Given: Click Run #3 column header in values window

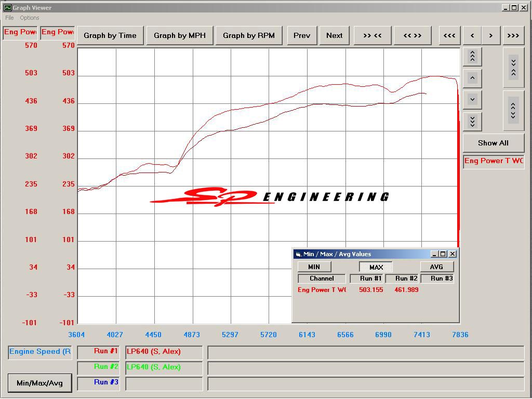Looking at the screenshot, I should click(x=437, y=278).
